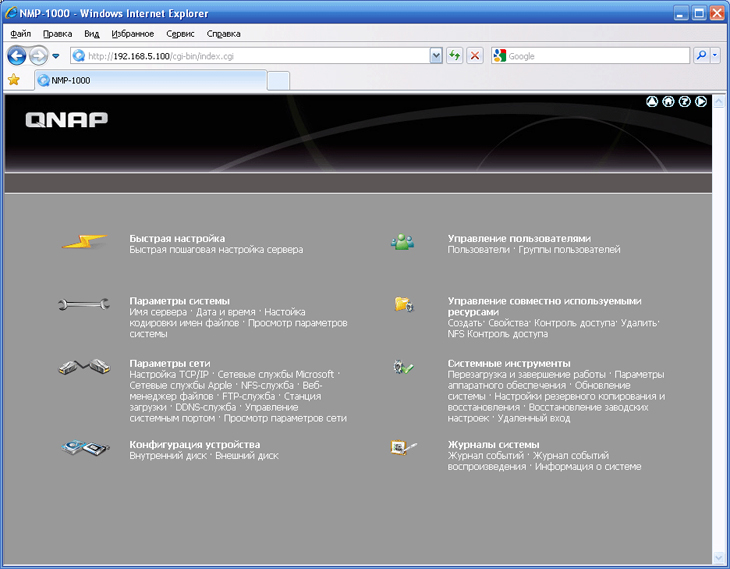This screenshot has width=730, height=569.
Task: Click the Журналы системы icon
Action: (x=403, y=448)
